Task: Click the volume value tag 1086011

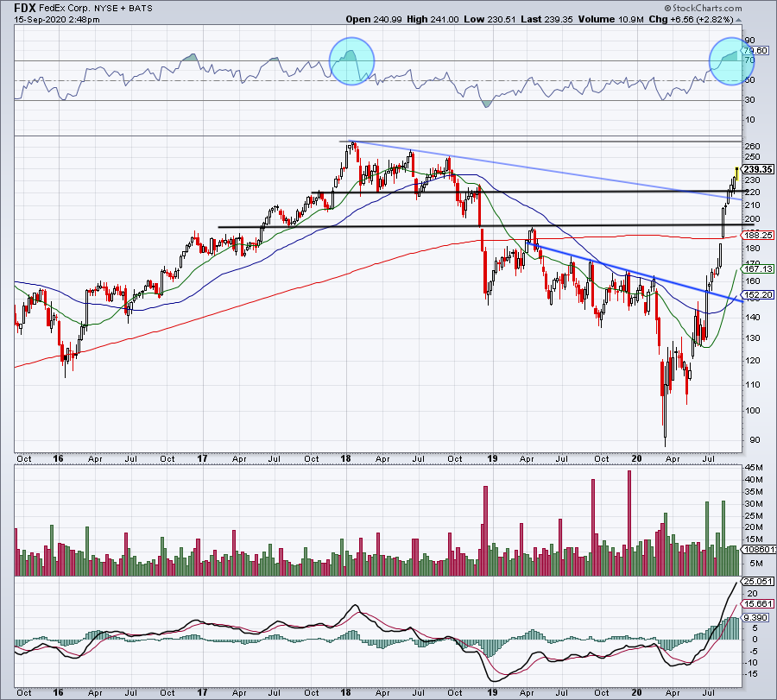Action: (x=759, y=550)
